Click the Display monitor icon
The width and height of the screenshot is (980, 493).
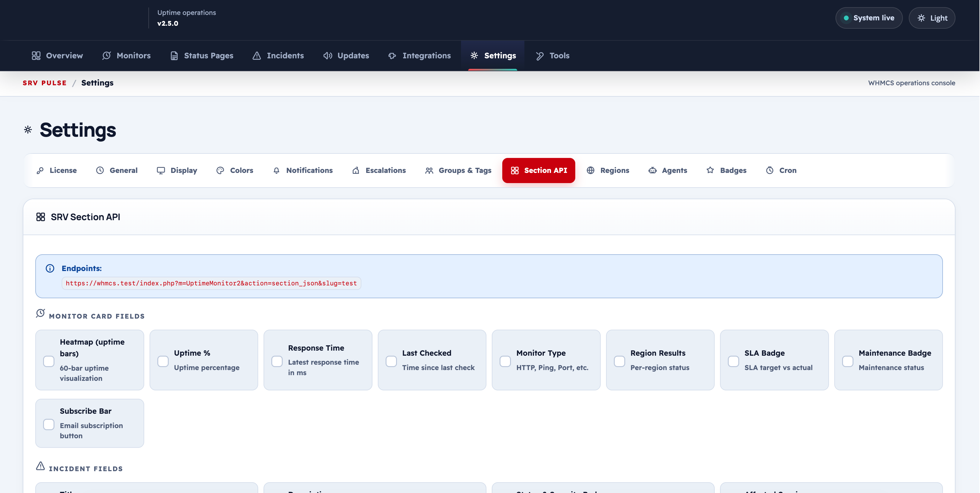[161, 171]
